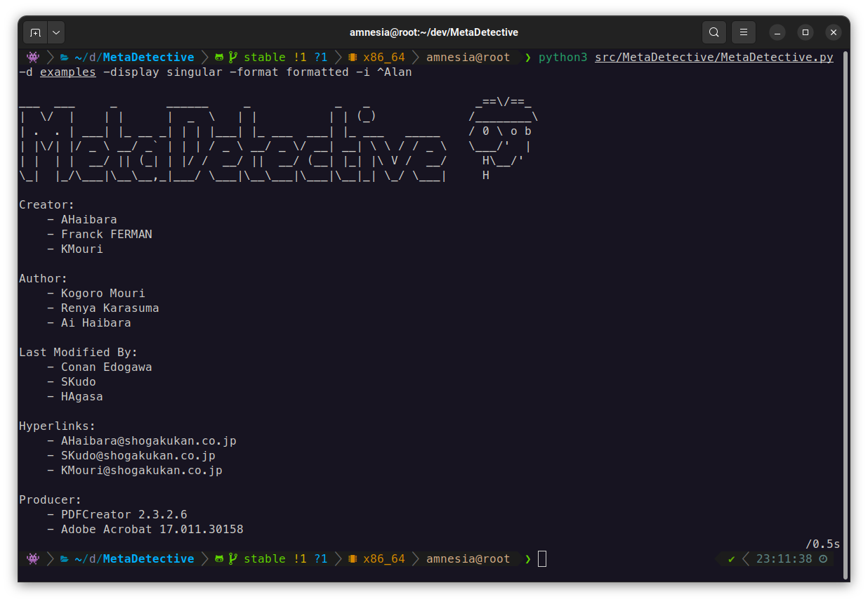868x602 pixels.
Task: Open the terminal search
Action: pyautogui.click(x=714, y=32)
